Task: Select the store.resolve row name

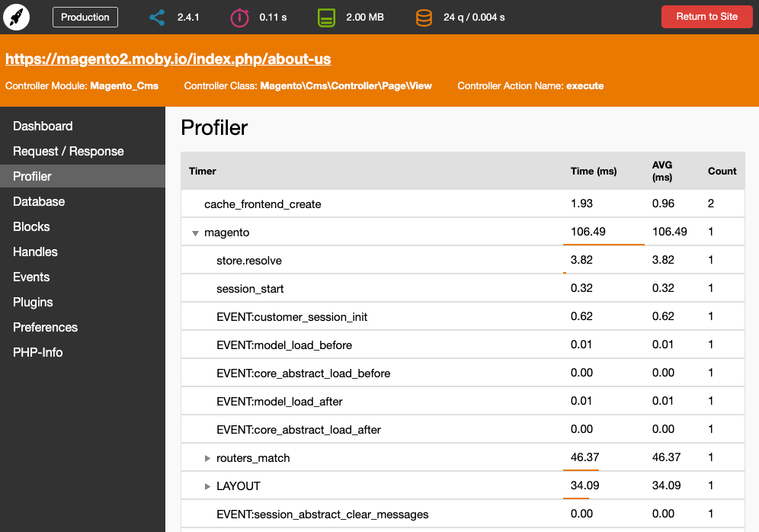Action: (248, 261)
